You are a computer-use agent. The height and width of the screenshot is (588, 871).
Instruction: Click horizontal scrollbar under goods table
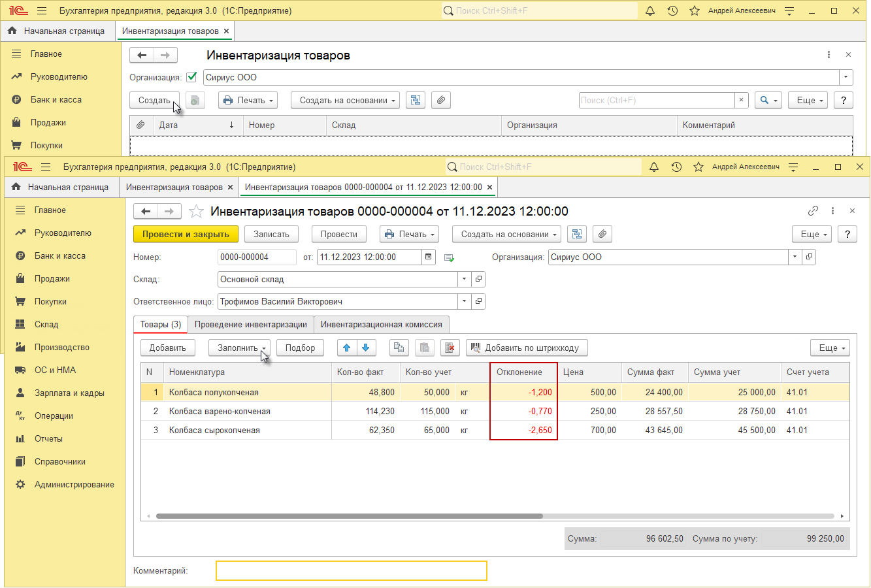point(349,516)
